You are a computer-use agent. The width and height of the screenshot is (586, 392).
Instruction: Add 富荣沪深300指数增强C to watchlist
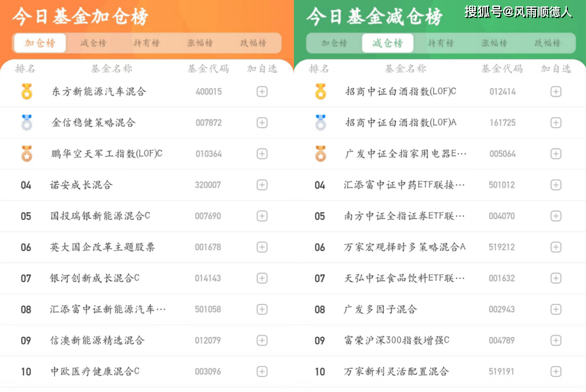pyautogui.click(x=556, y=341)
